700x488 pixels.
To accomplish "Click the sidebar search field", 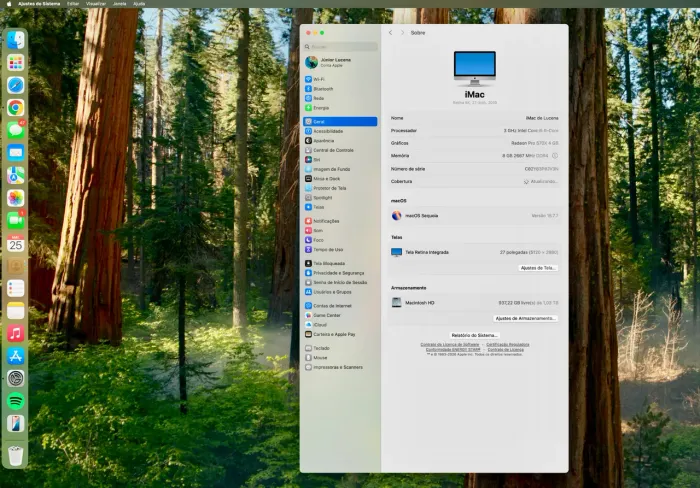I will coord(341,46).
